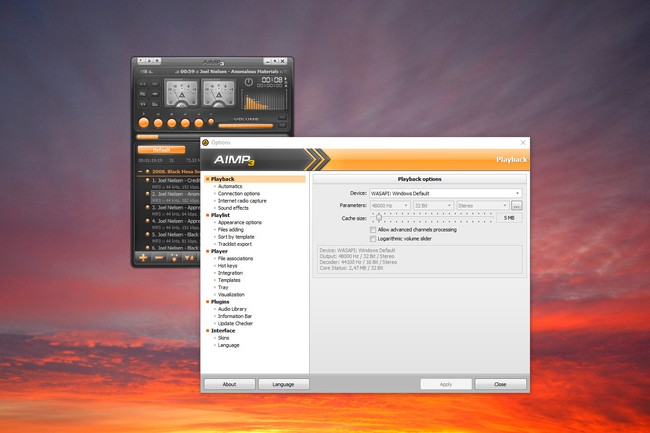Click the circular-arrows repeat button in player

[143, 104]
